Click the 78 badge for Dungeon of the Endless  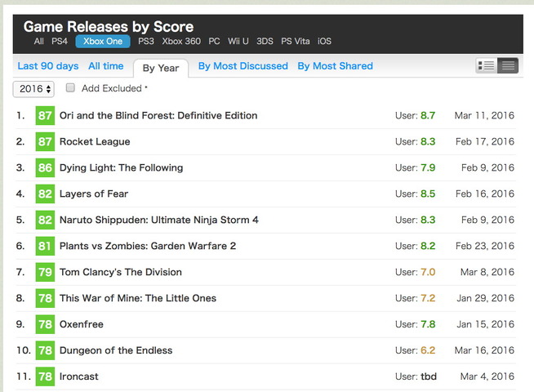tap(45, 350)
